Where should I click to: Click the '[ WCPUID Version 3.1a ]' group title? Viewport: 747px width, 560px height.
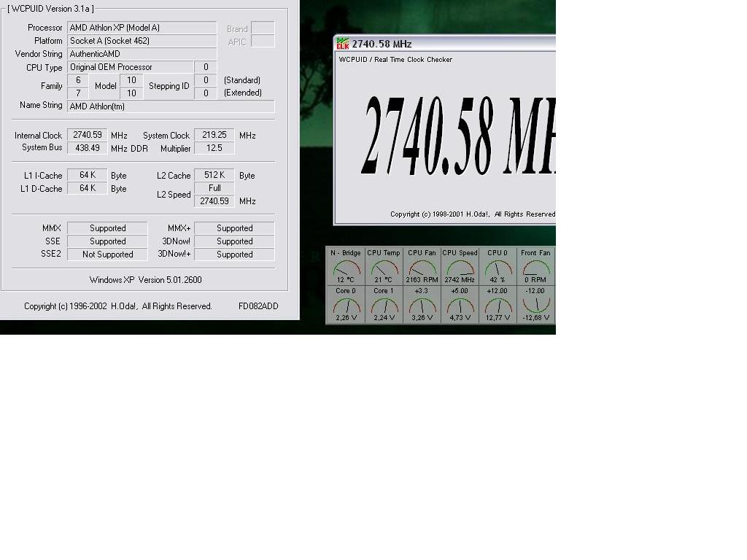pyautogui.click(x=50, y=9)
